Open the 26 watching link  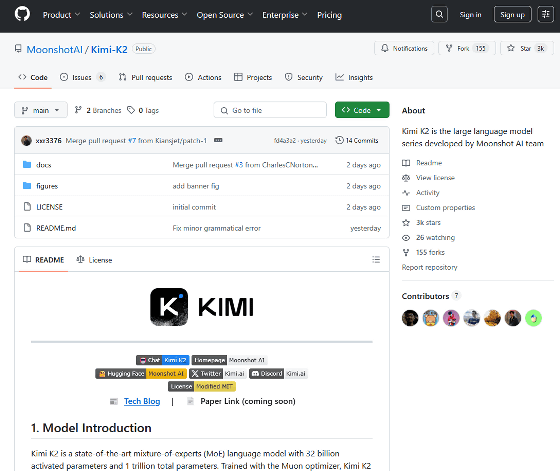429,238
